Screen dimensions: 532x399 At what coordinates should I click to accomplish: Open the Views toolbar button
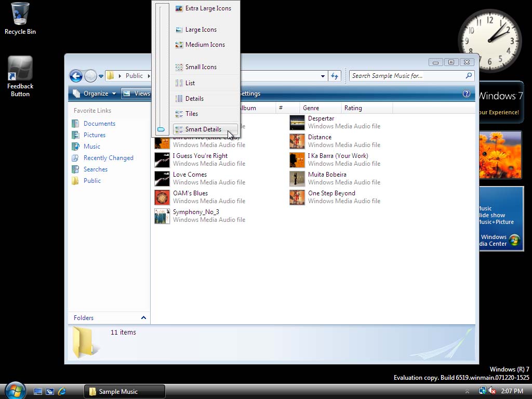[137, 94]
